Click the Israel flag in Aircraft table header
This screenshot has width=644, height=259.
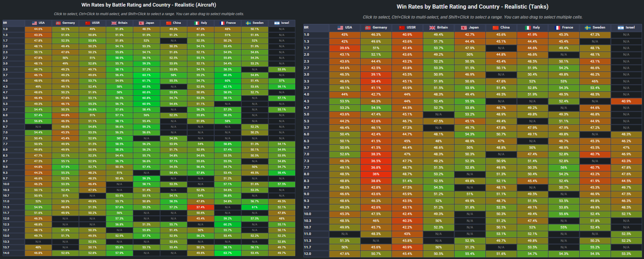277,23
